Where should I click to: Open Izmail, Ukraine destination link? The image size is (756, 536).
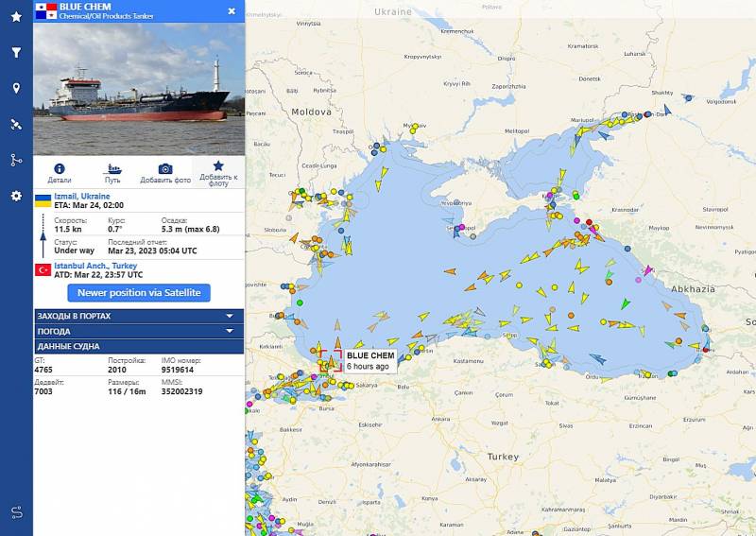[x=82, y=197]
